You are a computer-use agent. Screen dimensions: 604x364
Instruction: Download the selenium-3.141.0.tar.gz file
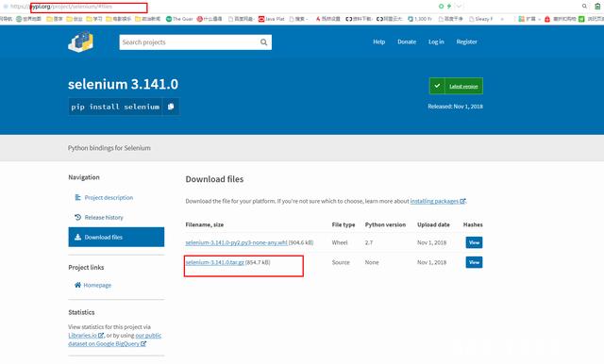click(215, 262)
